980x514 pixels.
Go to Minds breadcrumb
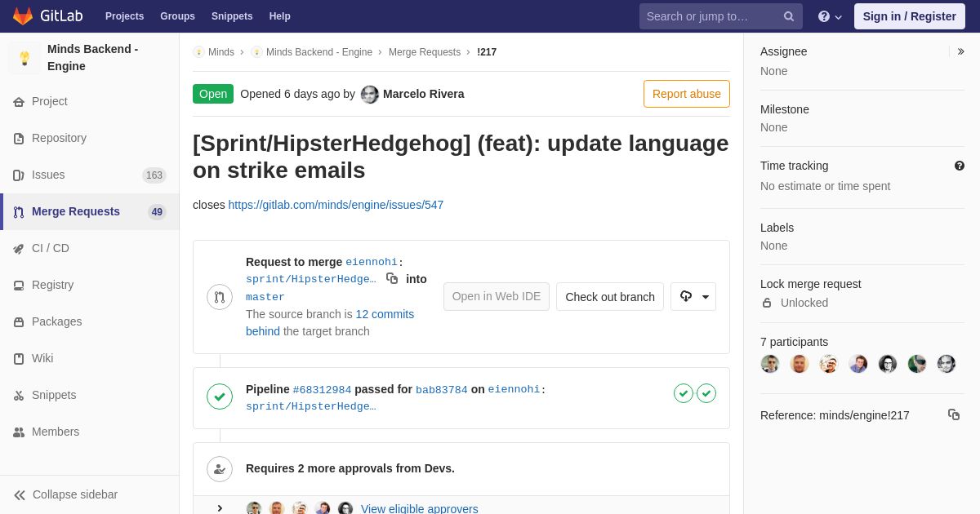pyautogui.click(x=214, y=52)
